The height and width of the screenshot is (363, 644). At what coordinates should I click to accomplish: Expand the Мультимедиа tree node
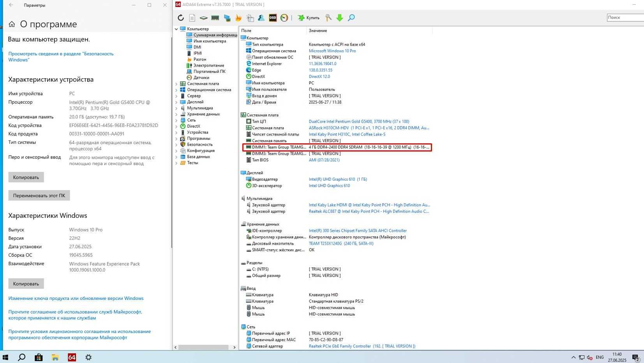click(x=176, y=108)
